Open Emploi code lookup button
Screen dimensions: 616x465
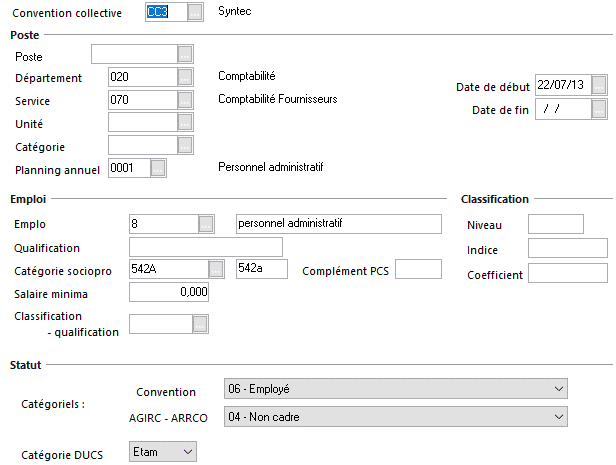coord(206,224)
